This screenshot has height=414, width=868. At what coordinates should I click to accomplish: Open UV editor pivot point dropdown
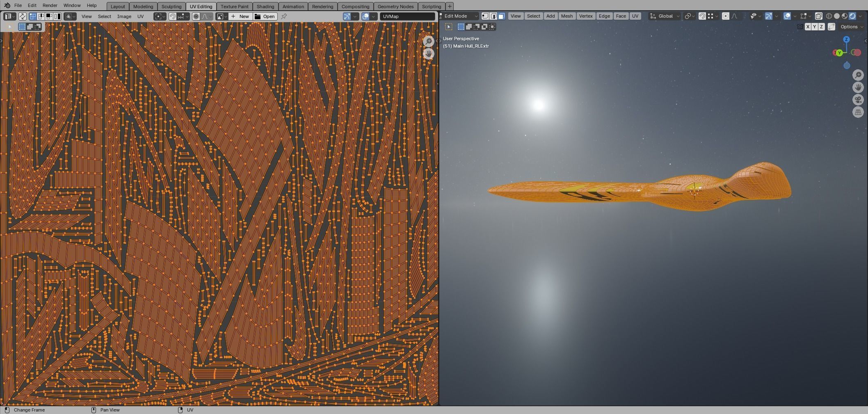[x=160, y=16]
